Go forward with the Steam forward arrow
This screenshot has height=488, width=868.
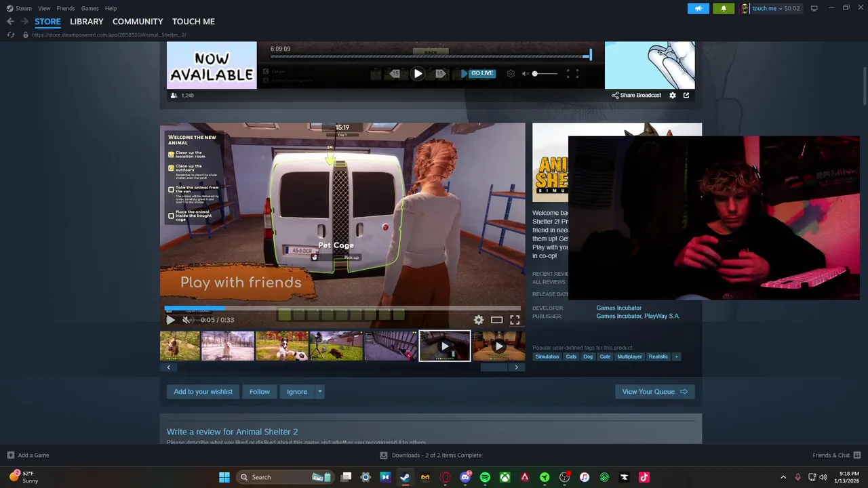25,22
